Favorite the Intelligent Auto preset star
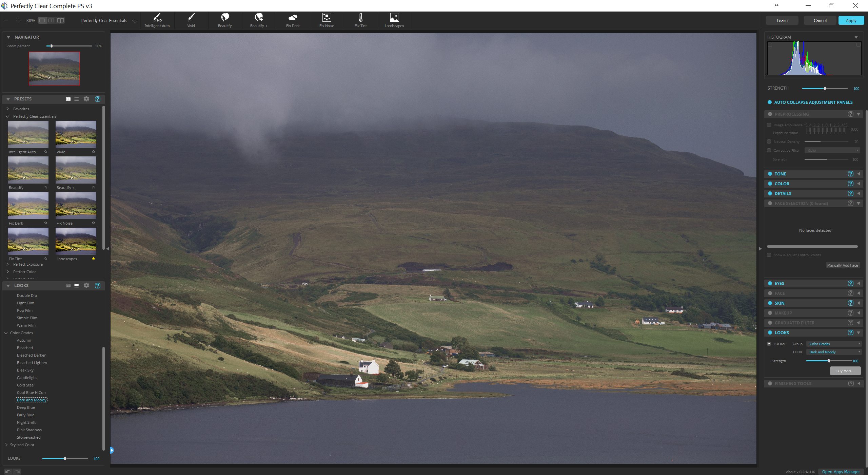 tap(46, 152)
